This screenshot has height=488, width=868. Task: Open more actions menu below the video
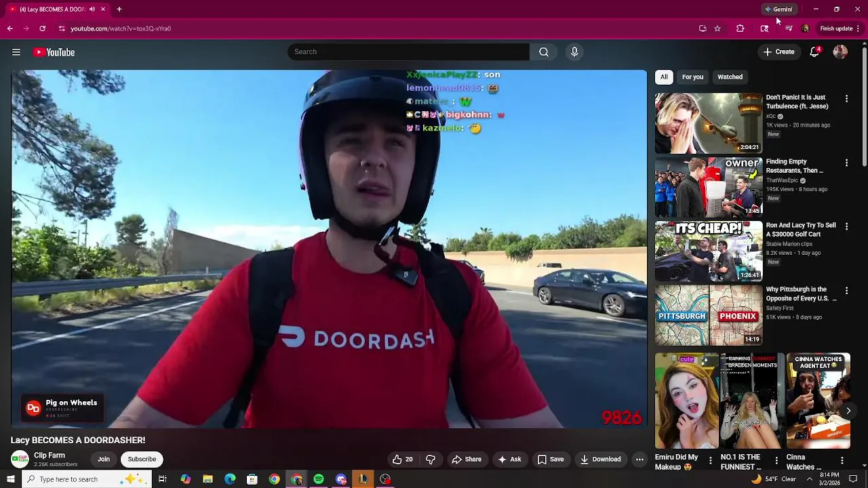pyautogui.click(x=639, y=460)
